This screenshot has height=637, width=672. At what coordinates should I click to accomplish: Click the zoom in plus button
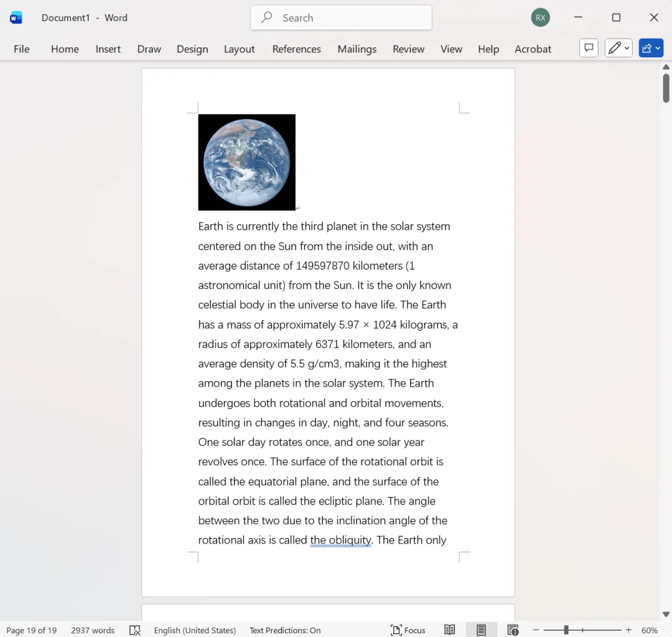click(628, 630)
